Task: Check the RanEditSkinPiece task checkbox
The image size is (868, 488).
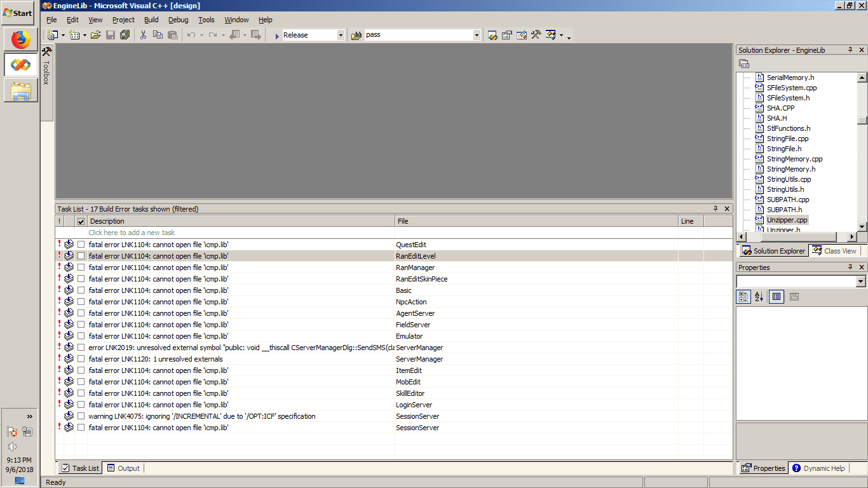Action: 81,279
